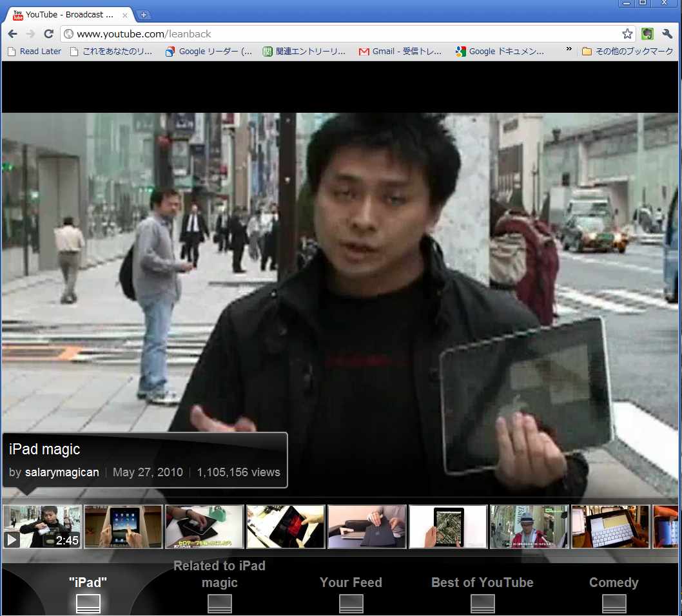
Task: Switch to the "iPad" search category
Action: tap(88, 593)
